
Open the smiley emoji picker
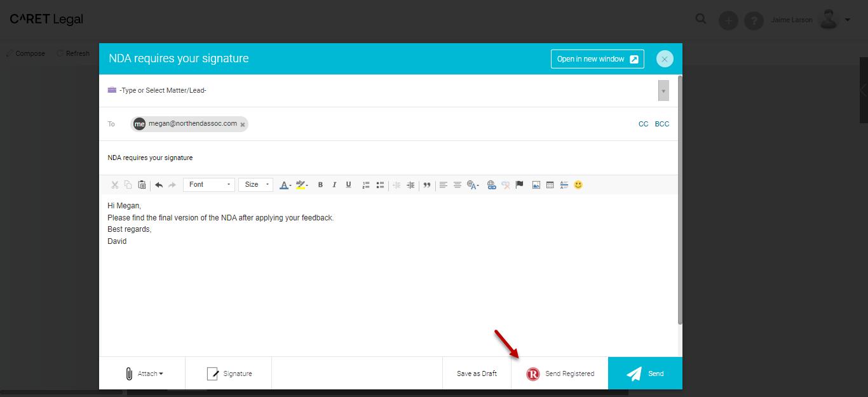(x=578, y=185)
